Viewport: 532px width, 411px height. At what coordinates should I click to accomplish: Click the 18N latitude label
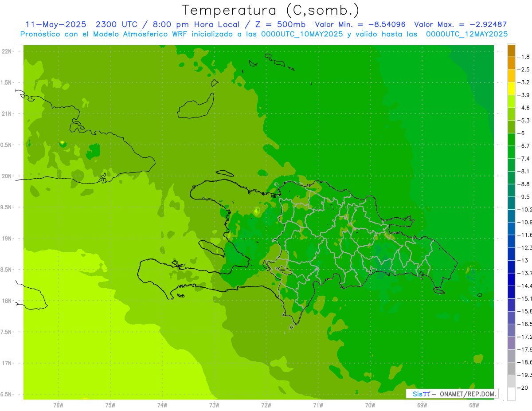[7, 301]
